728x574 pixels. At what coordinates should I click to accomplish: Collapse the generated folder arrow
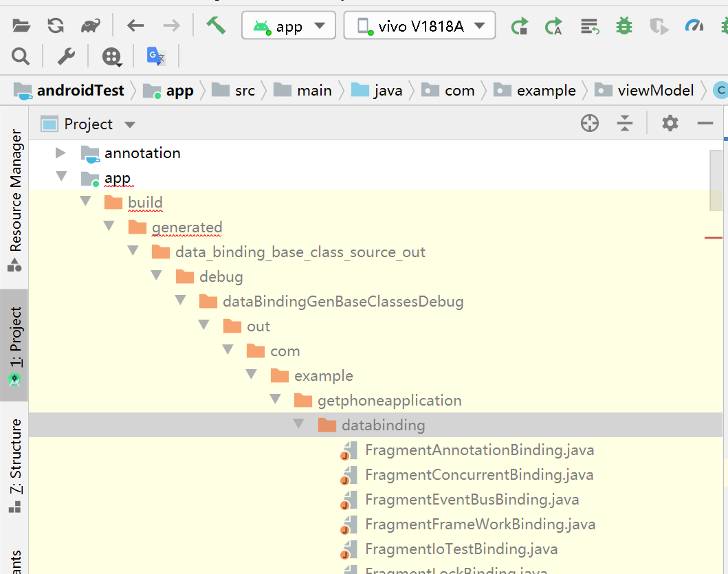tap(109, 225)
